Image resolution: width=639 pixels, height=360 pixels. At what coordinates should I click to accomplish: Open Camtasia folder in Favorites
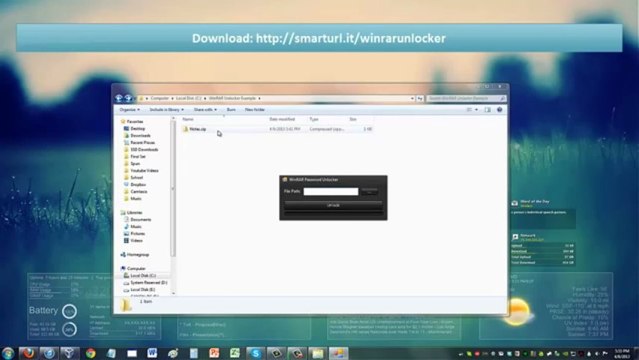pos(139,191)
